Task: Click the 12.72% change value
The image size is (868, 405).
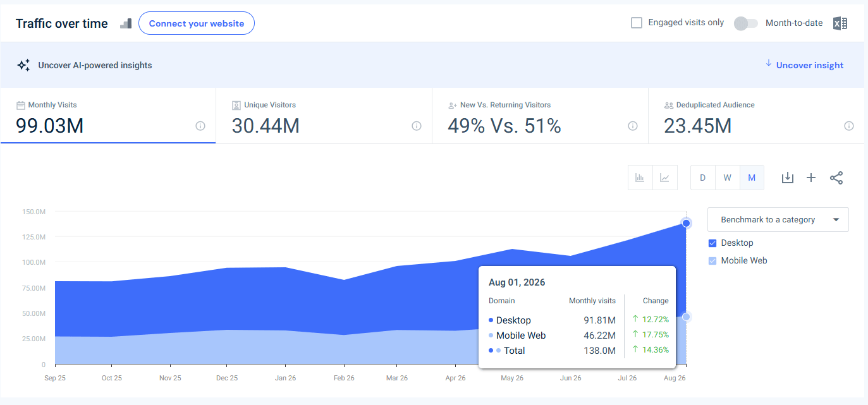Action: (x=656, y=319)
